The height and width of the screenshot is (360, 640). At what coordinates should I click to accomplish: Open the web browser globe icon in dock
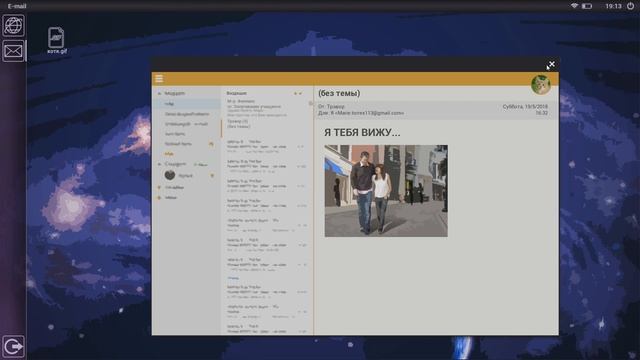pos(13,26)
